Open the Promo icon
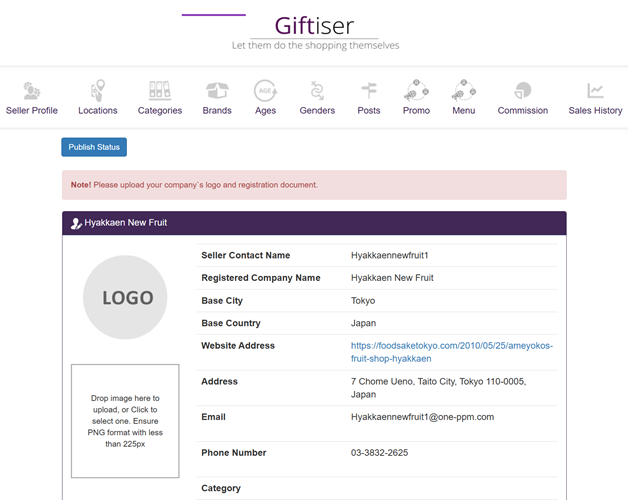Image resolution: width=628 pixels, height=500 pixels. point(417,90)
